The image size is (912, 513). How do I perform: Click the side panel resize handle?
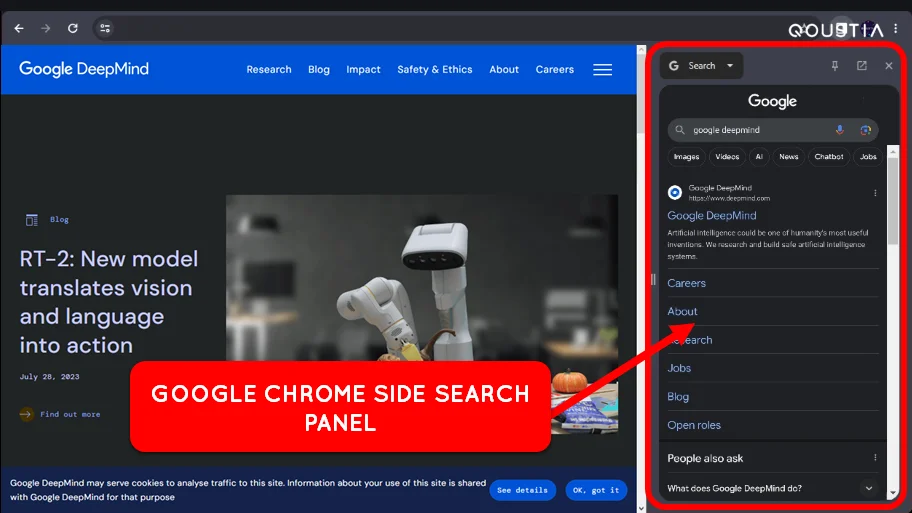[653, 280]
